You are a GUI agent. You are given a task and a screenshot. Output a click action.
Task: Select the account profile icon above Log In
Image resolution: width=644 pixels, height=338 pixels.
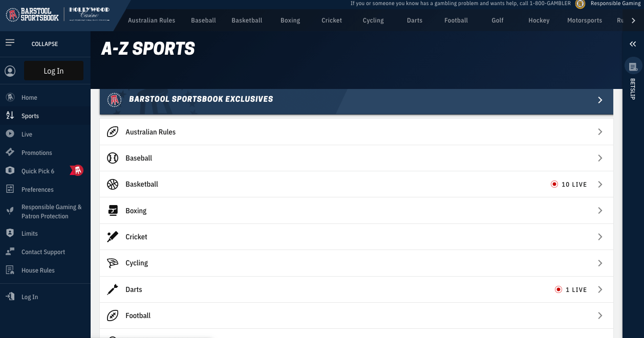pyautogui.click(x=10, y=71)
